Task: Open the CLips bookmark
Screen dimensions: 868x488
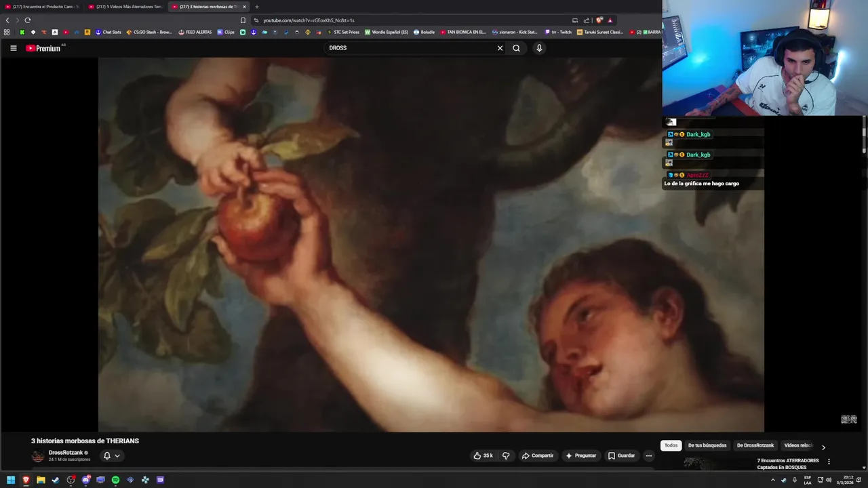Action: pos(226,32)
